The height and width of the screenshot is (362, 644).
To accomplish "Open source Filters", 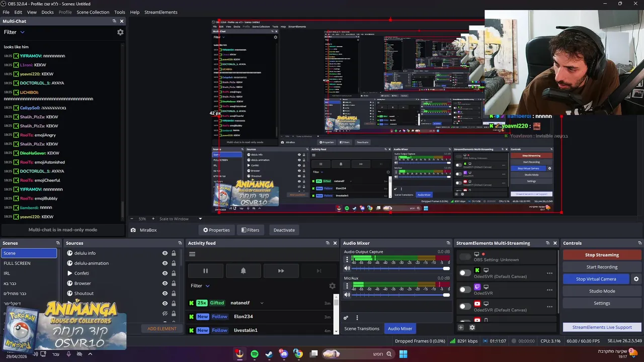I will (x=250, y=230).
